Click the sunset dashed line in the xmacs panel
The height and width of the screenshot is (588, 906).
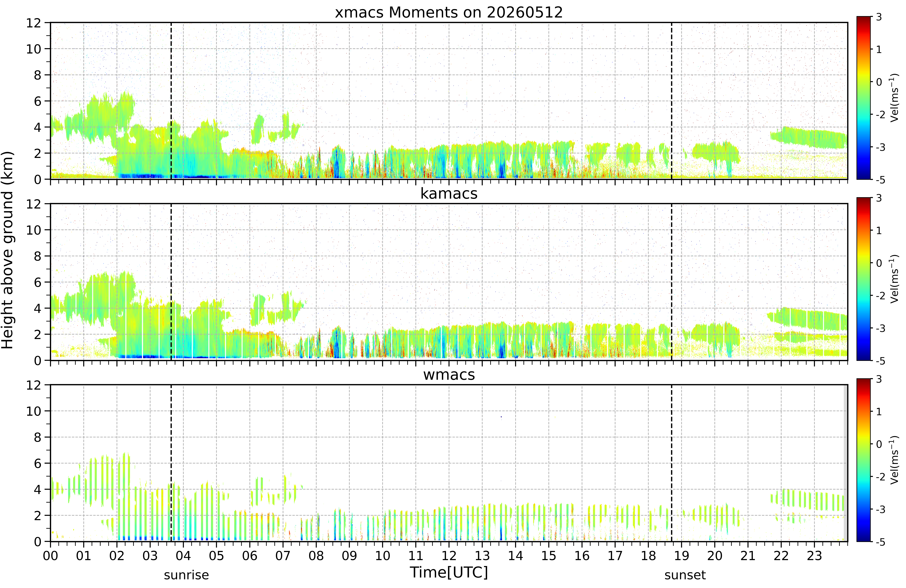click(x=672, y=101)
